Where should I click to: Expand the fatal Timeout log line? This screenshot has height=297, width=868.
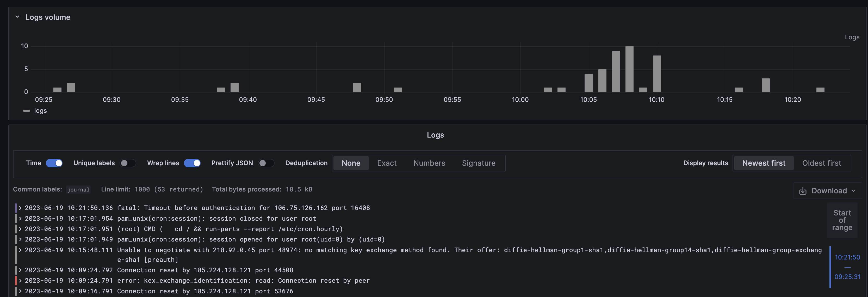pyautogui.click(x=20, y=208)
